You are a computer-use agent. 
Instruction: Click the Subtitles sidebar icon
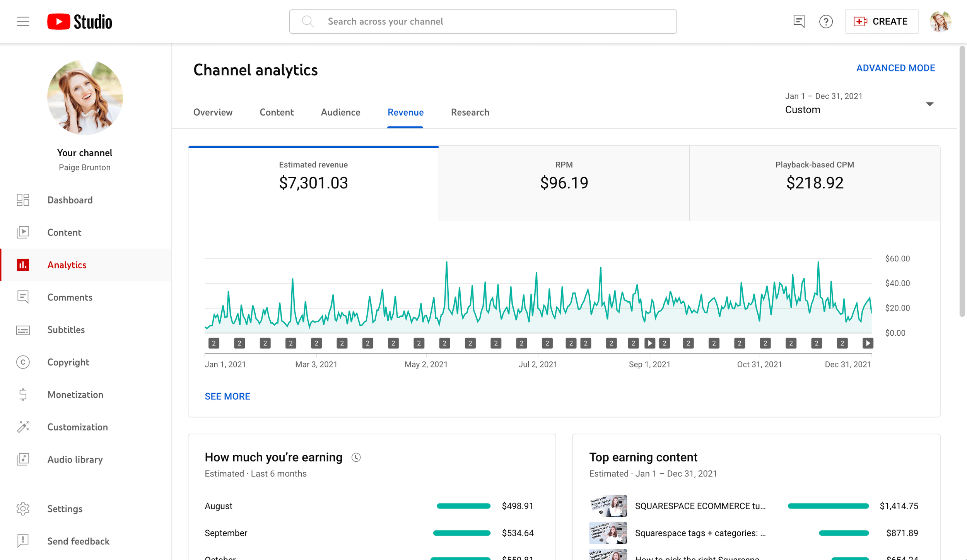pyautogui.click(x=23, y=330)
